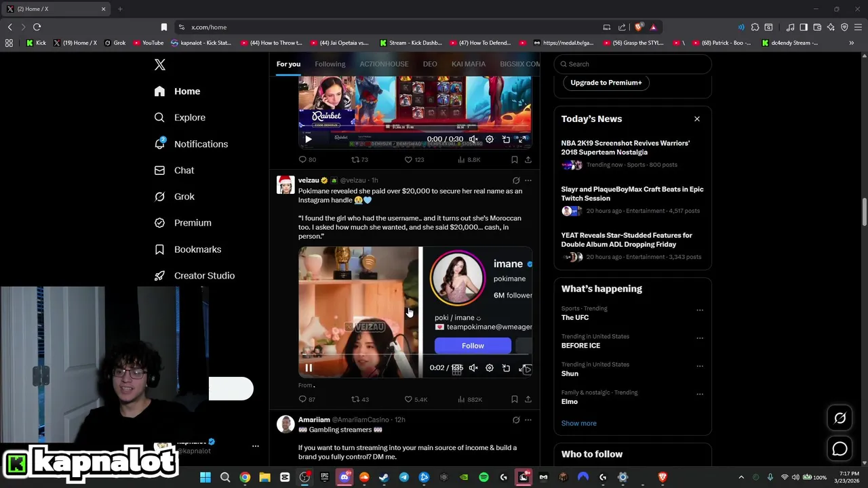
Task: Switch to the AC7IONHOUSE tab
Action: pyautogui.click(x=384, y=64)
